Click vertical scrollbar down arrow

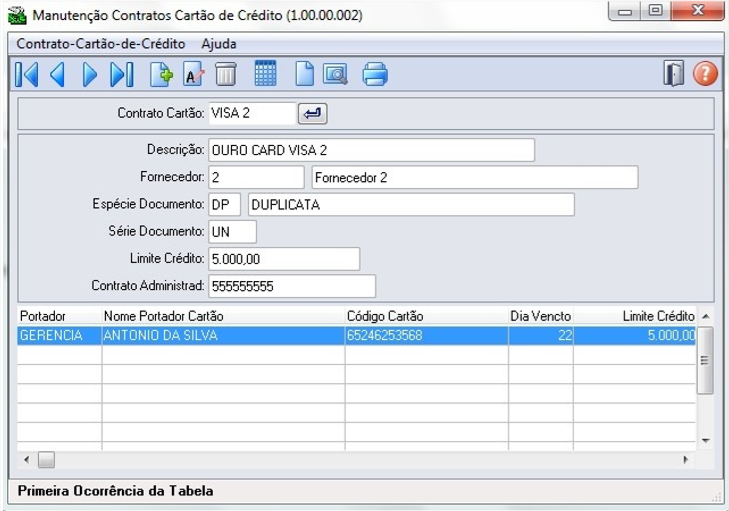(x=706, y=440)
